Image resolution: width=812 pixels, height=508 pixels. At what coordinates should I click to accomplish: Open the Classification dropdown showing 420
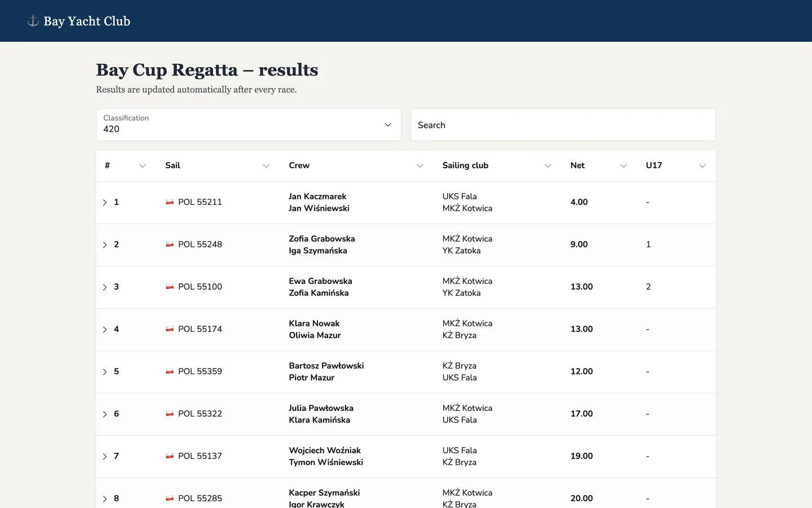point(249,125)
